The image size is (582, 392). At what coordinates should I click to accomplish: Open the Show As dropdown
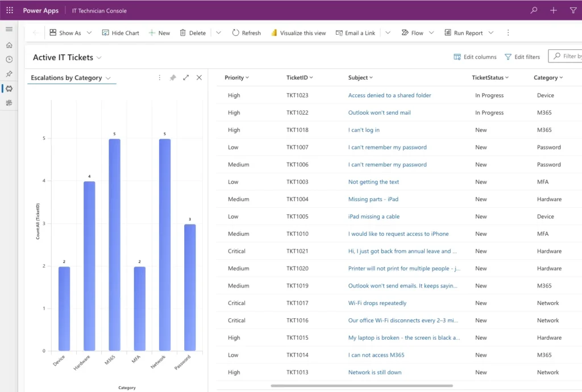pos(89,33)
